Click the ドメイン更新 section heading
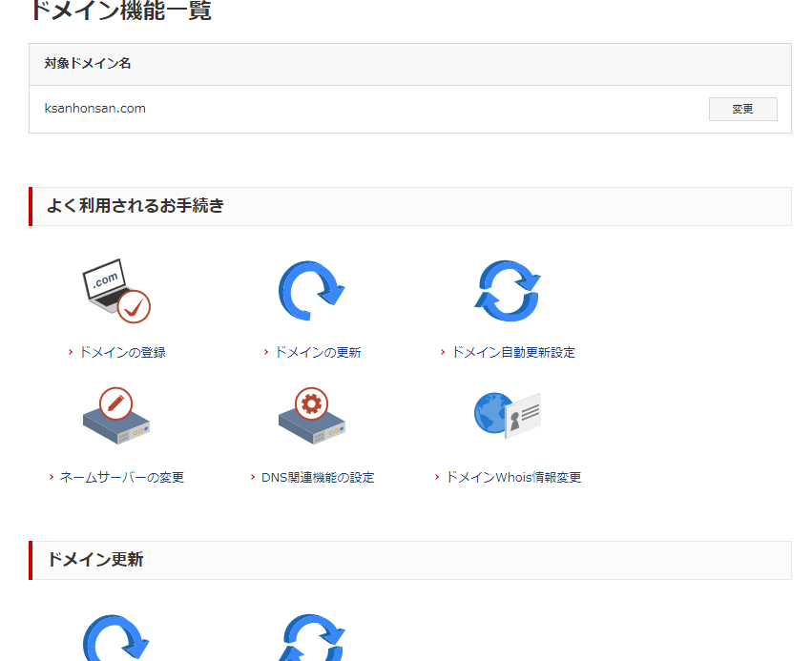This screenshot has height=661, width=812. [x=95, y=560]
